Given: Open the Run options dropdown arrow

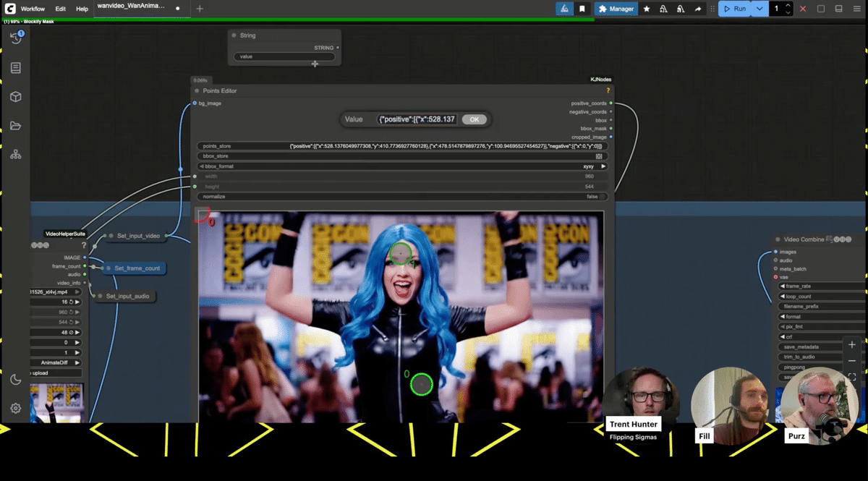Looking at the screenshot, I should click(759, 9).
